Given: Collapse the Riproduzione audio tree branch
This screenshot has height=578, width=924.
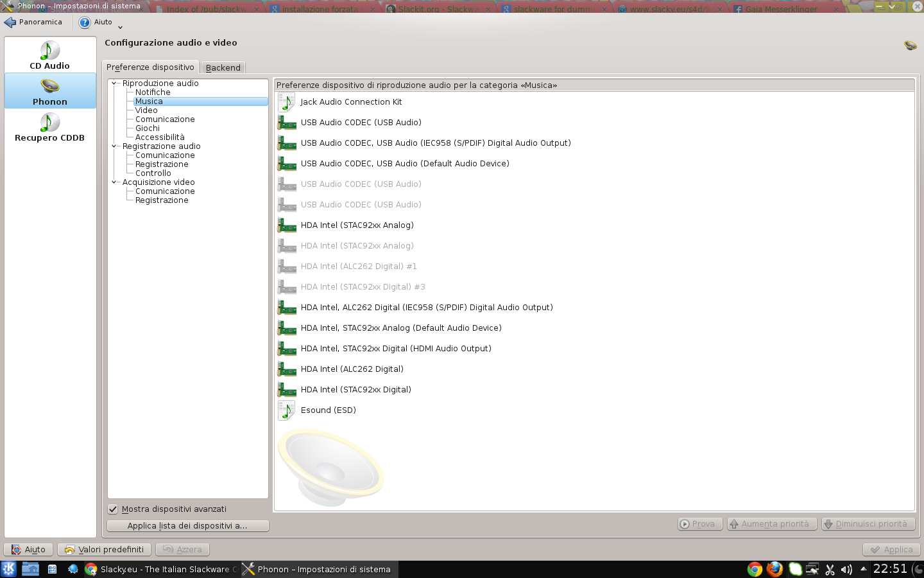Looking at the screenshot, I should click(114, 83).
